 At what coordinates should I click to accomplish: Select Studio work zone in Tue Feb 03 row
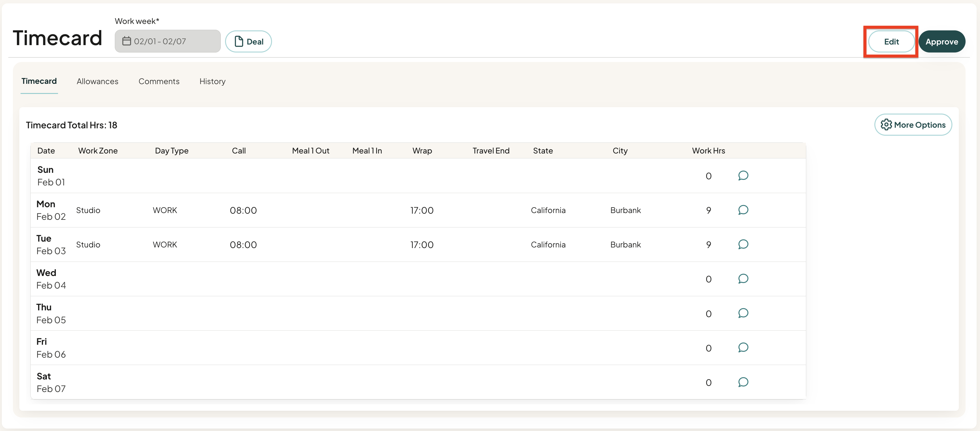88,244
